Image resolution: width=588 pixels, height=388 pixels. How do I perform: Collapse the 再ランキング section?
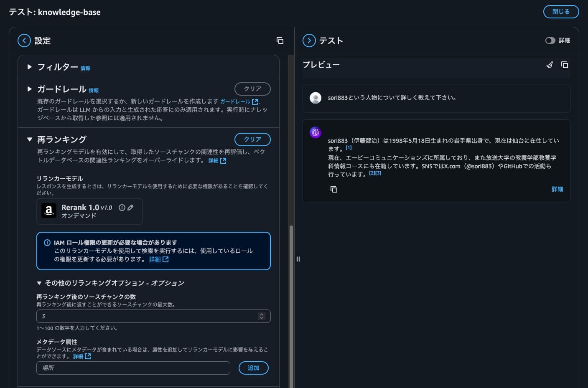pyautogui.click(x=30, y=139)
